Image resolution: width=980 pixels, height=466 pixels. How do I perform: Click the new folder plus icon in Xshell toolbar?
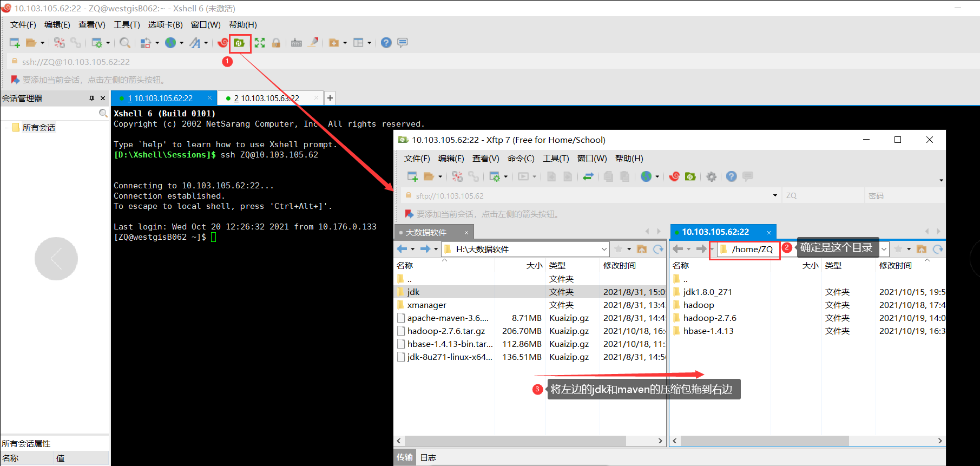(x=334, y=43)
